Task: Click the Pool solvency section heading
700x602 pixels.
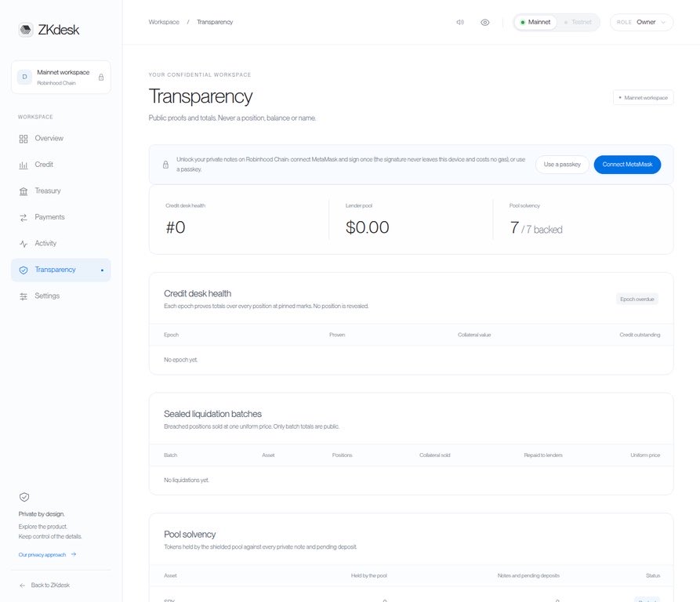Action: 190,535
